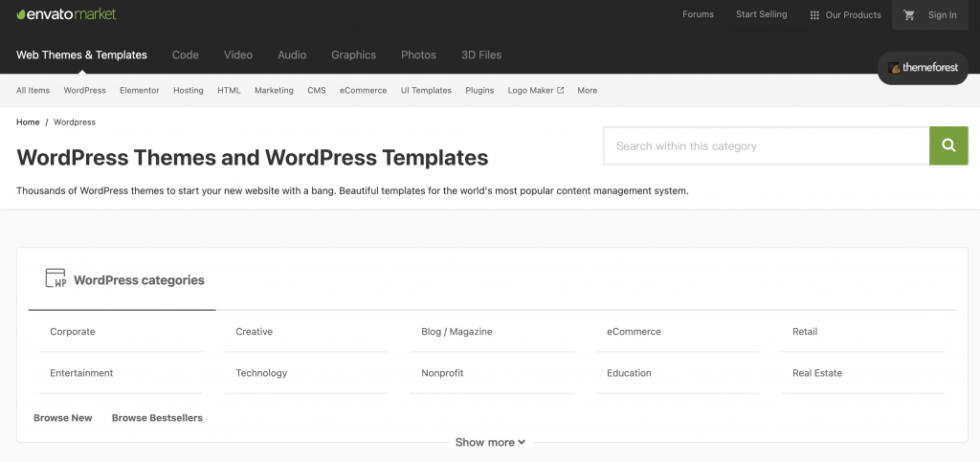980x462 pixels.
Task: Open the Blog / Magazine category
Action: point(457,332)
